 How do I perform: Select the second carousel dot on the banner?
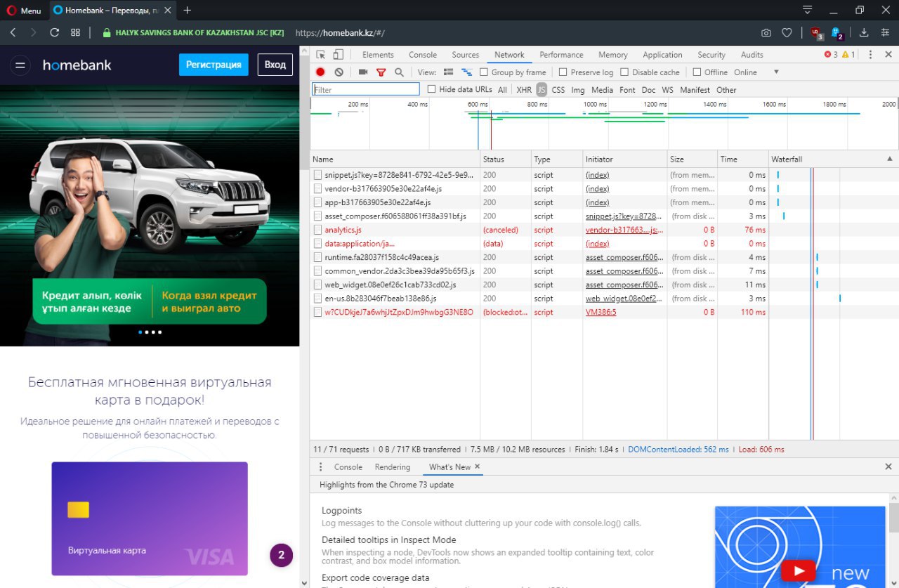147,332
